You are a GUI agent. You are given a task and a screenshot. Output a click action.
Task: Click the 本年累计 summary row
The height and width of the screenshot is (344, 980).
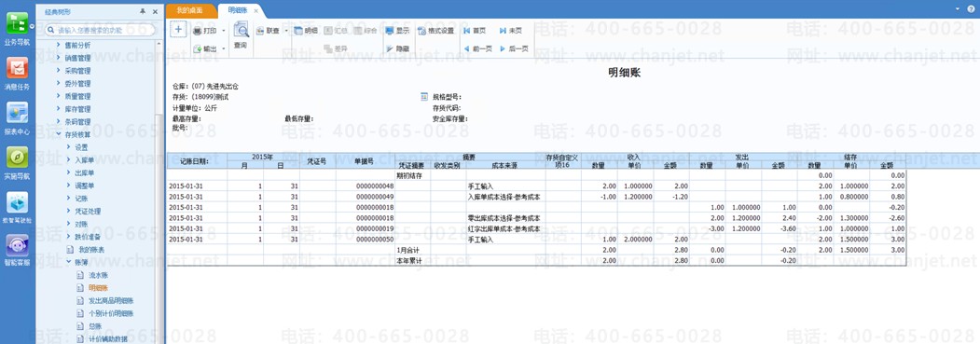click(536, 260)
